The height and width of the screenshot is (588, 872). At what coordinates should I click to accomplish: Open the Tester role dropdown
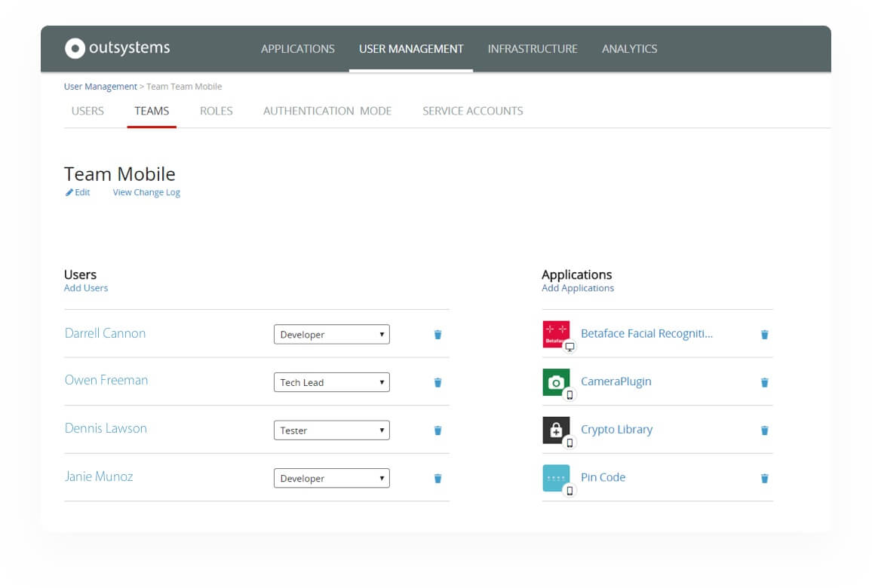point(331,430)
